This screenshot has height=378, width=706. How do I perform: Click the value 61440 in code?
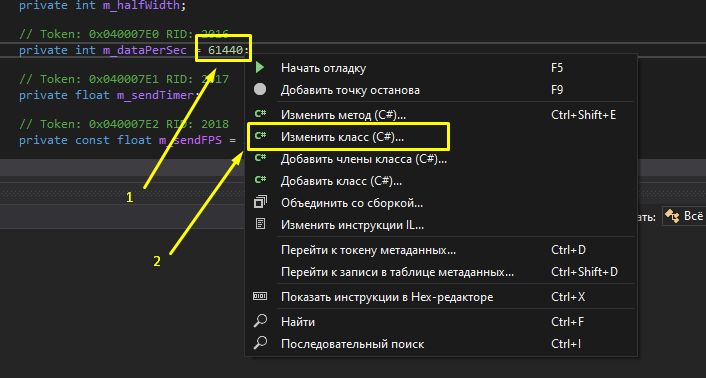click(226, 50)
